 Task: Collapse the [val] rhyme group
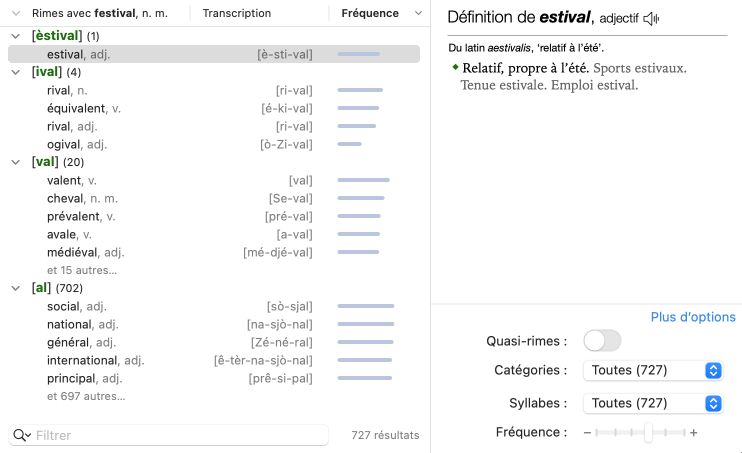pyautogui.click(x=15, y=162)
